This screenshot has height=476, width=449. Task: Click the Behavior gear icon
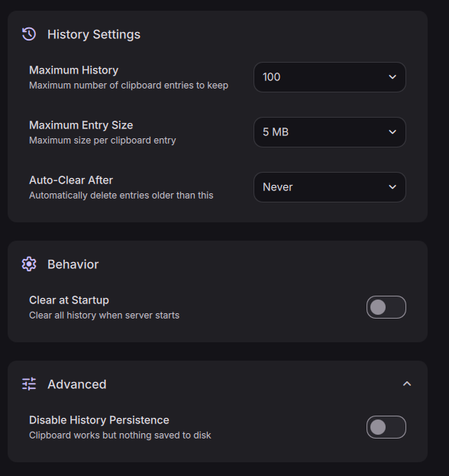click(29, 264)
